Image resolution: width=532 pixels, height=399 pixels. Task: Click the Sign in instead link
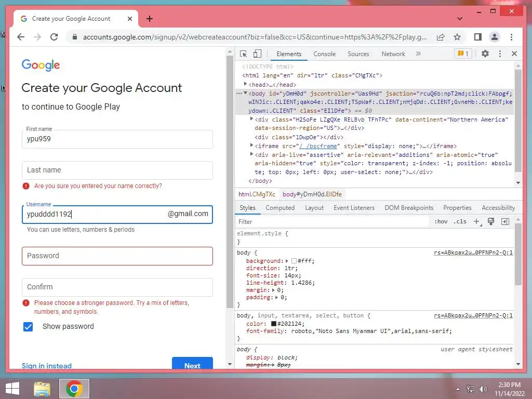coord(47,366)
